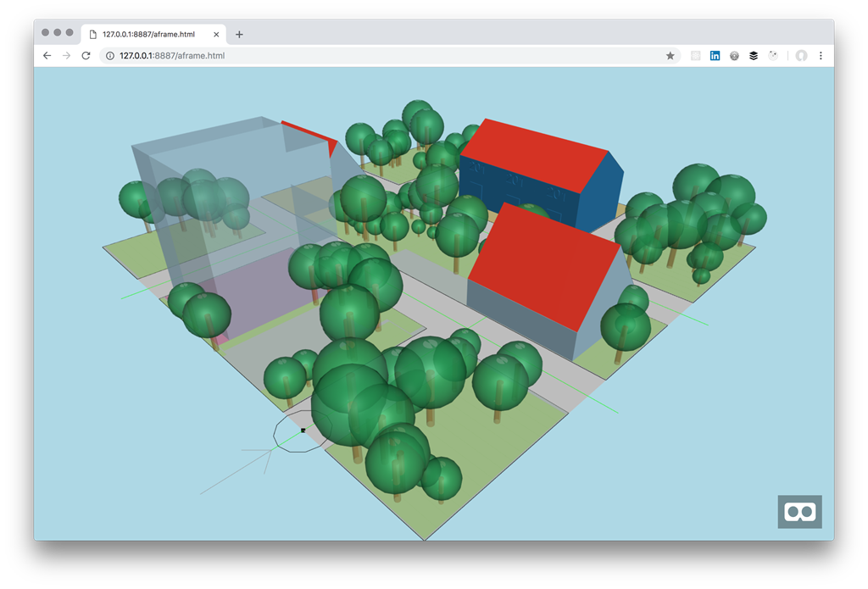868x589 pixels.
Task: Open a new browser tab
Action: tap(239, 35)
